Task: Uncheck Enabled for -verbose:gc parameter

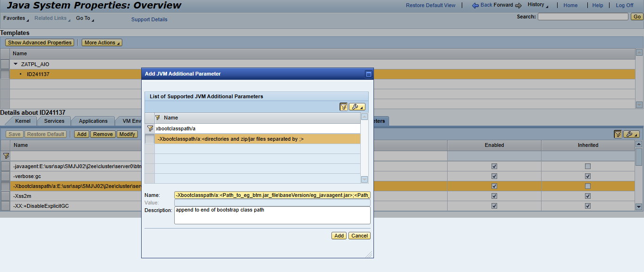Action: 494,176
